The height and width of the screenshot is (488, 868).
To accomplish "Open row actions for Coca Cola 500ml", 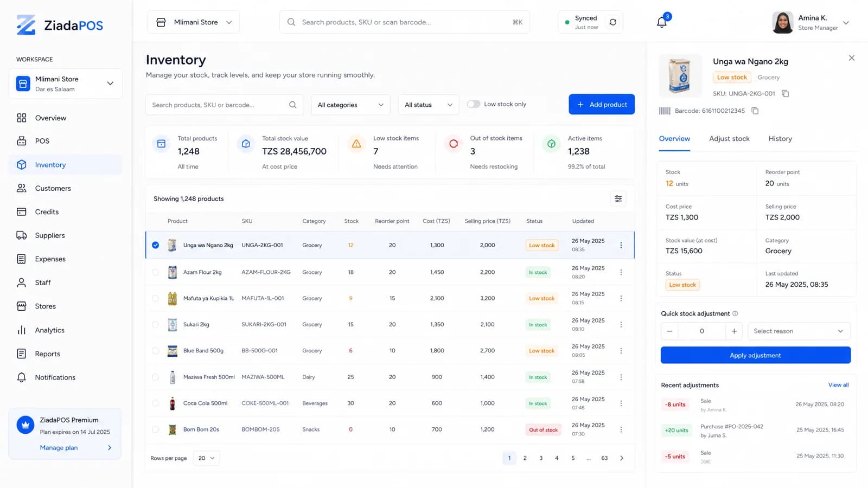I will coord(621,403).
